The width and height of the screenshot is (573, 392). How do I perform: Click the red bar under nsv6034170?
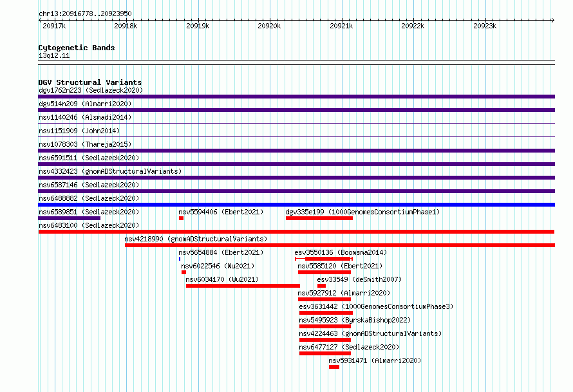(x=243, y=286)
